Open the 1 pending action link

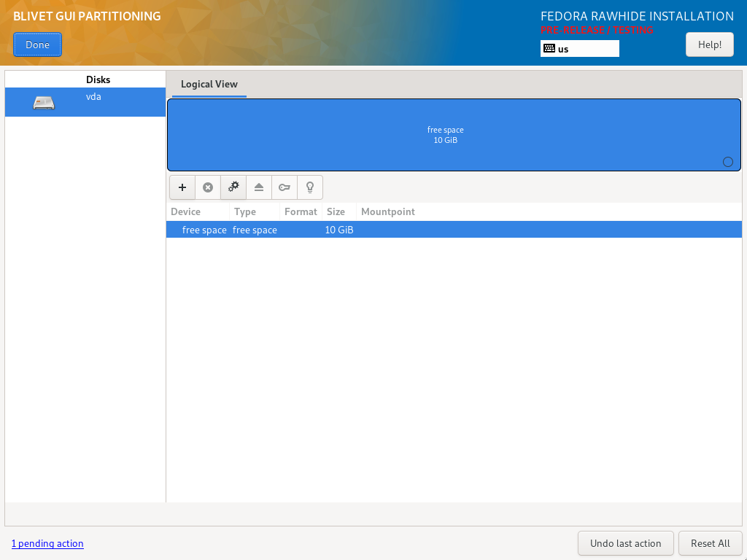tap(47, 543)
